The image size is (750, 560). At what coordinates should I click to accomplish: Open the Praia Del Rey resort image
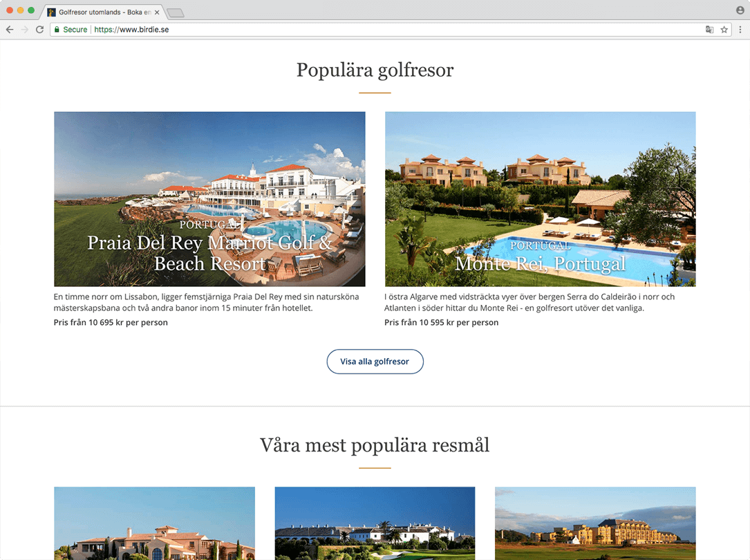click(209, 199)
